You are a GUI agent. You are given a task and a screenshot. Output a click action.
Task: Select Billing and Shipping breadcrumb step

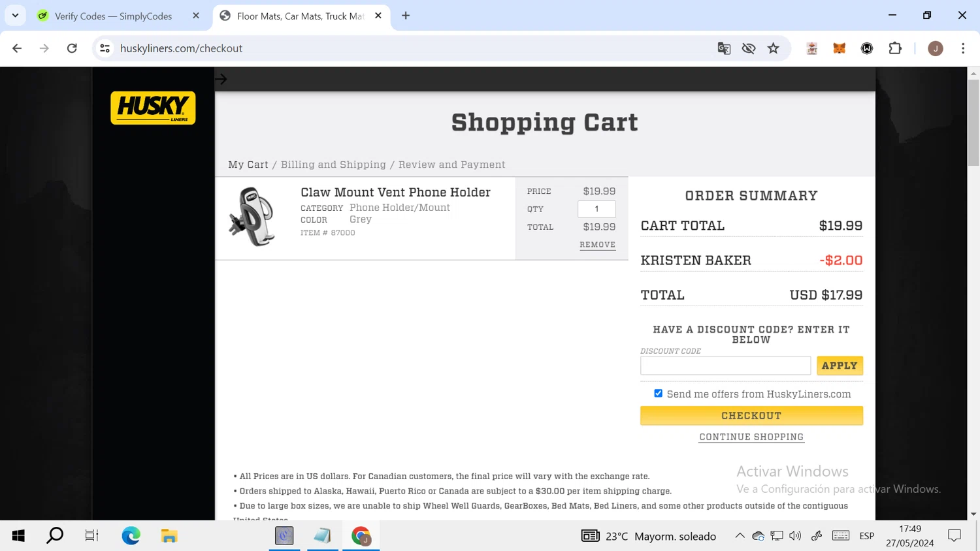[333, 165]
